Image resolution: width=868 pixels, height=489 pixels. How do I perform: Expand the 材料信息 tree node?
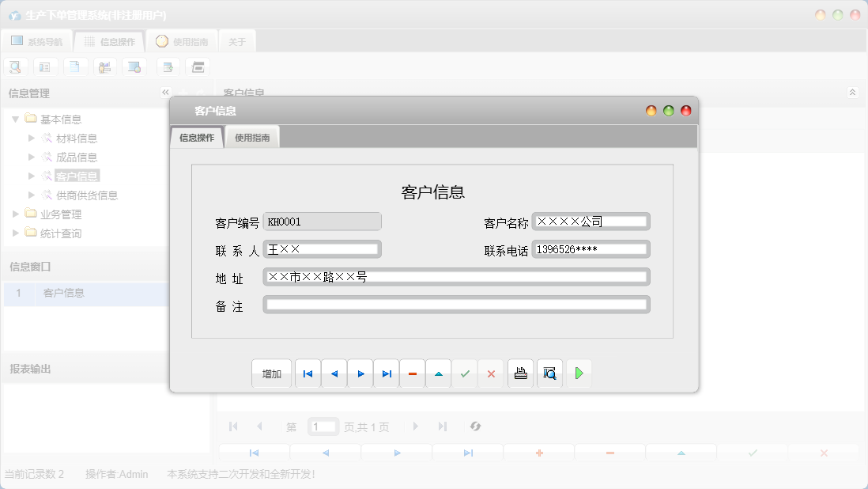(32, 138)
